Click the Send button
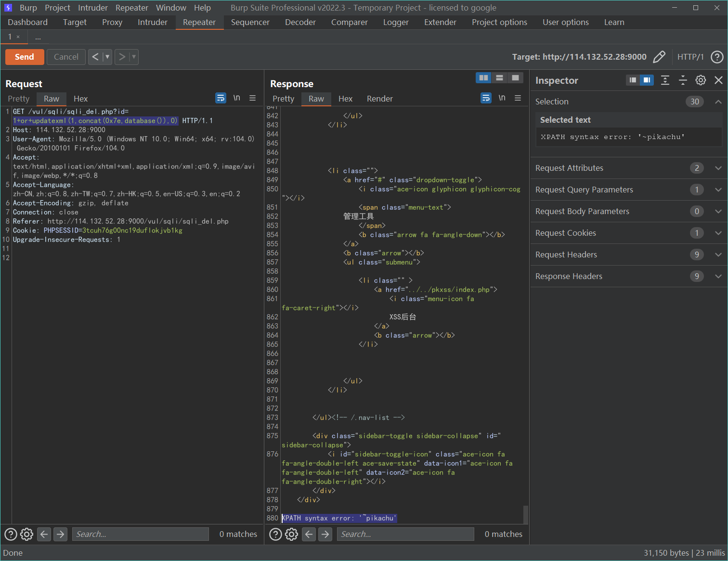This screenshot has height=561, width=728. [25, 57]
